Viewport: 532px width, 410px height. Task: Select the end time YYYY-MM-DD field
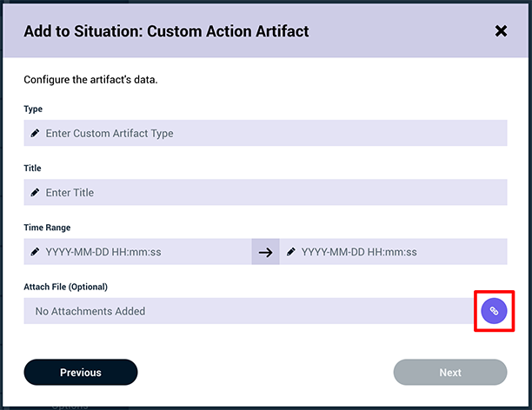point(393,252)
